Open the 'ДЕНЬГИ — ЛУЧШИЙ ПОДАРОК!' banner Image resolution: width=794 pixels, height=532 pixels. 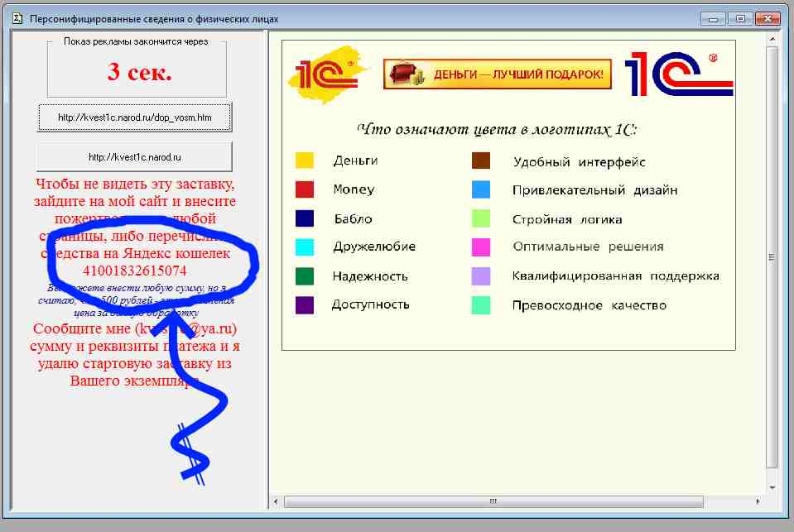(x=498, y=74)
